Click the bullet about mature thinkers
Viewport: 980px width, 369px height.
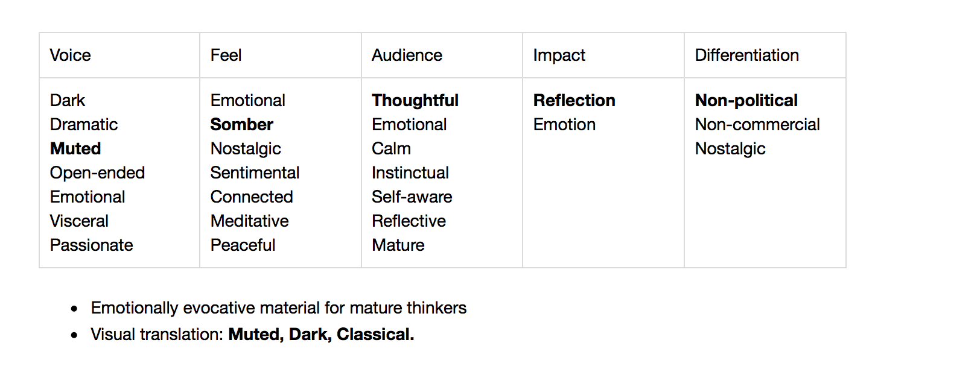[x=278, y=308]
